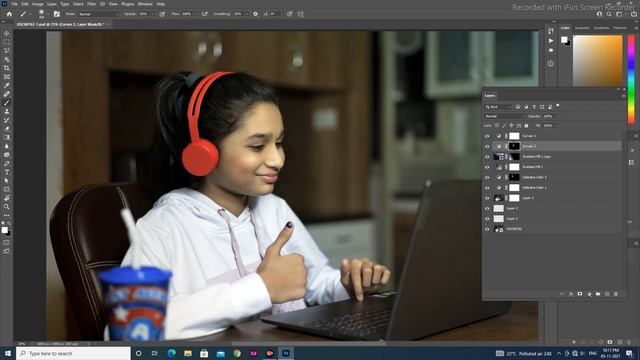Create a new layer icon
Image resolution: width=640 pixels, height=360 pixels.
click(607, 294)
